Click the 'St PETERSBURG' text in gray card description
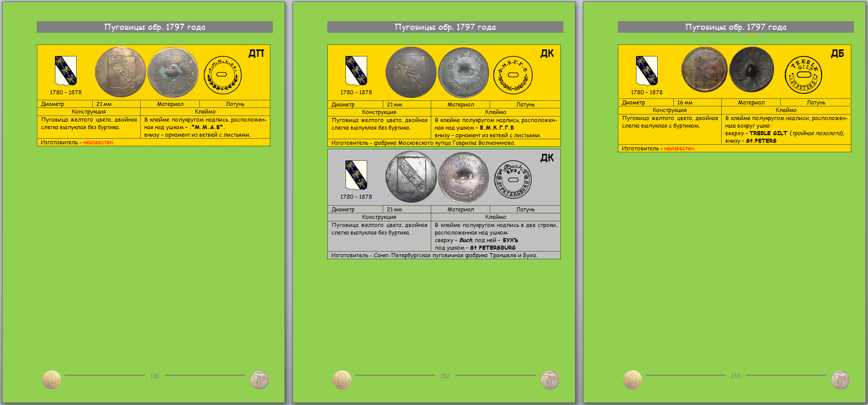This screenshot has height=405, width=868. pyautogui.click(x=493, y=248)
